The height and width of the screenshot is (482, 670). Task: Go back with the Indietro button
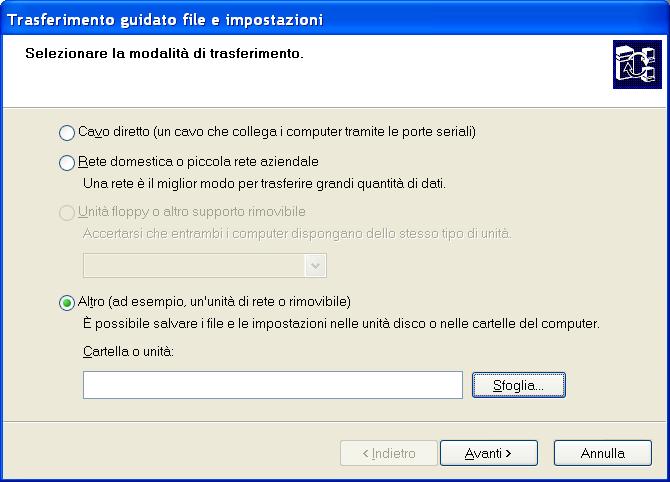[388, 453]
